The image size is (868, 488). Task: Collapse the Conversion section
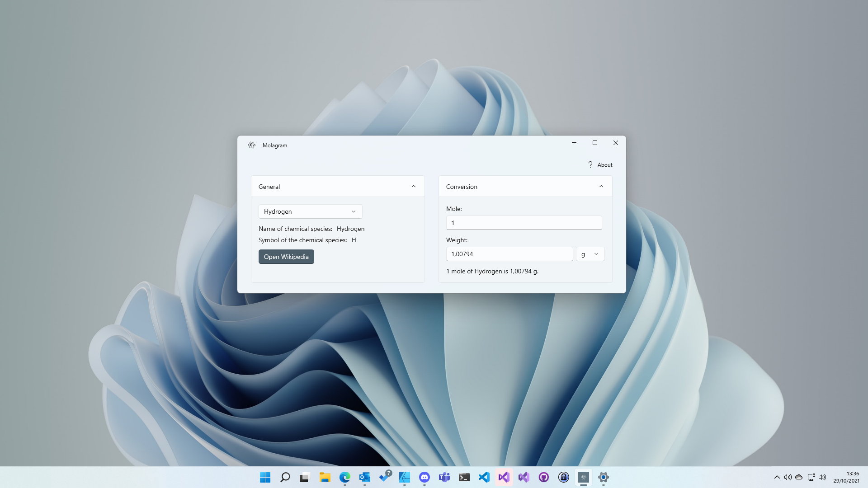point(601,186)
